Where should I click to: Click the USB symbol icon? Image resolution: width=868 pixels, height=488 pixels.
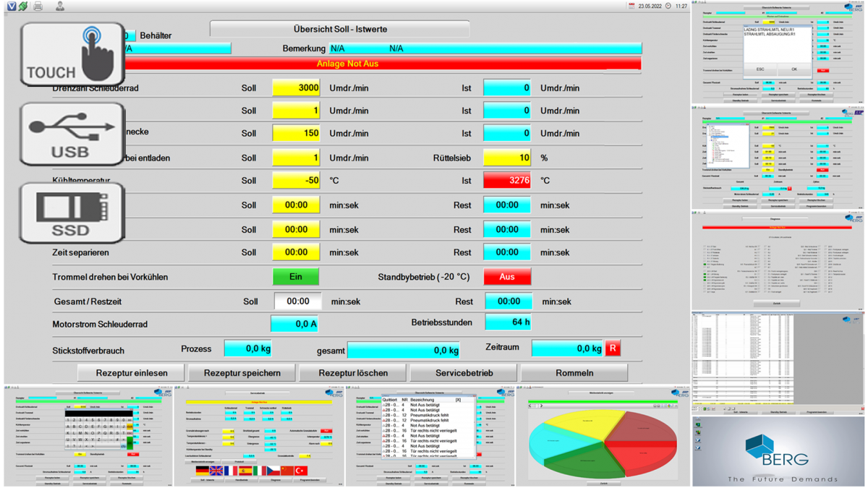(x=72, y=134)
